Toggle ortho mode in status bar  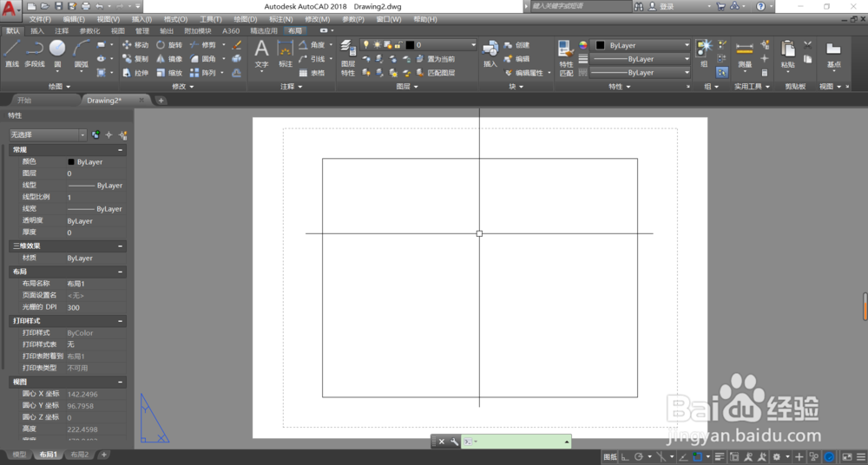(625, 456)
